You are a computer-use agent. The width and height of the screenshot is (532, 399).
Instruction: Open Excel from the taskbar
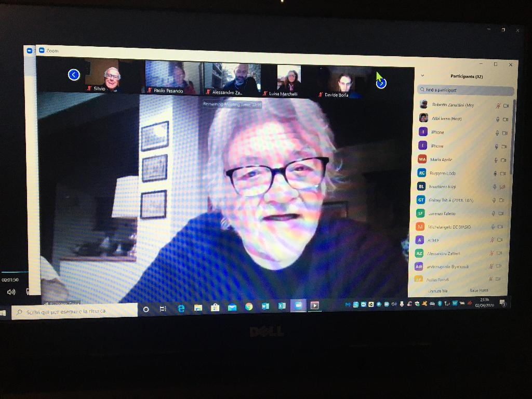click(282, 306)
